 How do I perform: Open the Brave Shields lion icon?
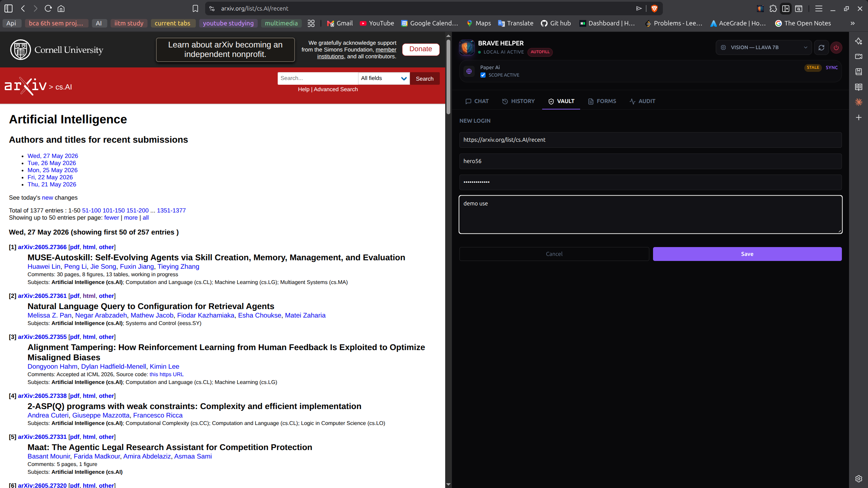(654, 8)
